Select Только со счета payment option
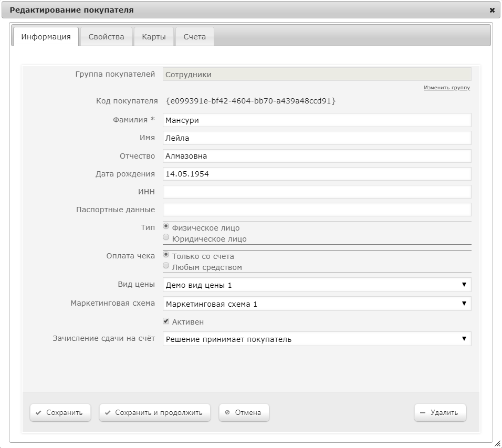This screenshot has width=502, height=448. coord(166,255)
